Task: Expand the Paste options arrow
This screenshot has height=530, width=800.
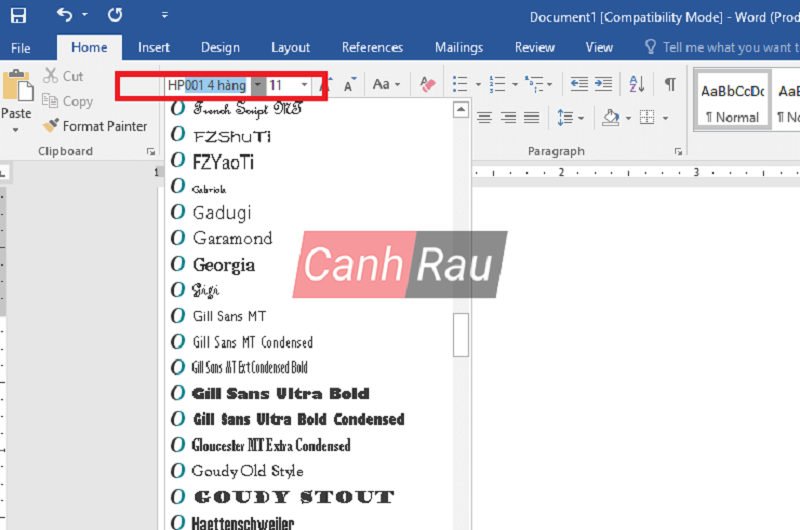Action: pos(16,130)
